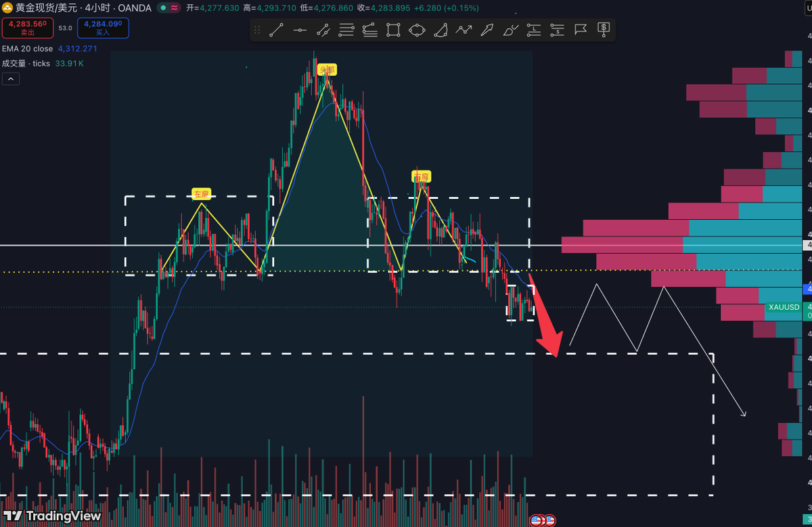Select the 右肩 chart label
This screenshot has height=527, width=812.
pos(421,177)
